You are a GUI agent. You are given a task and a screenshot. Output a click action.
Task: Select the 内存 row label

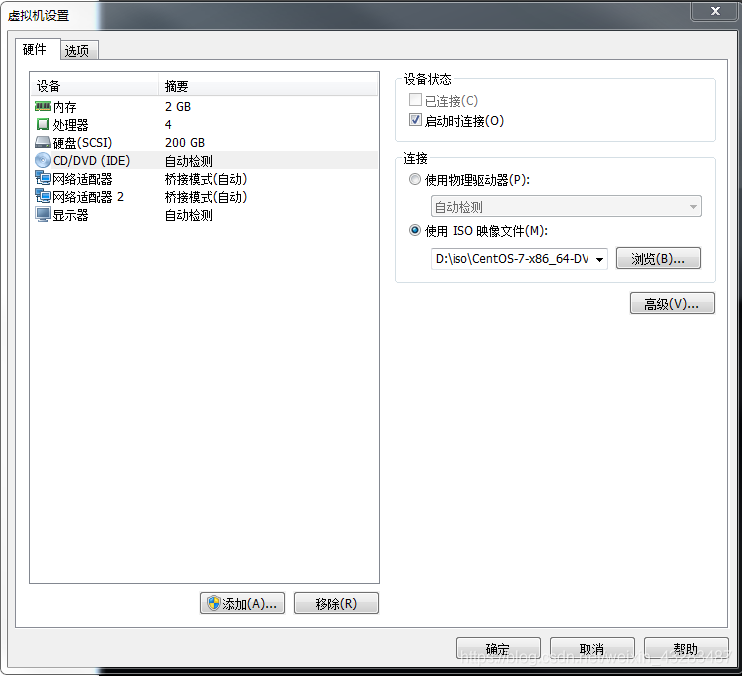64,107
